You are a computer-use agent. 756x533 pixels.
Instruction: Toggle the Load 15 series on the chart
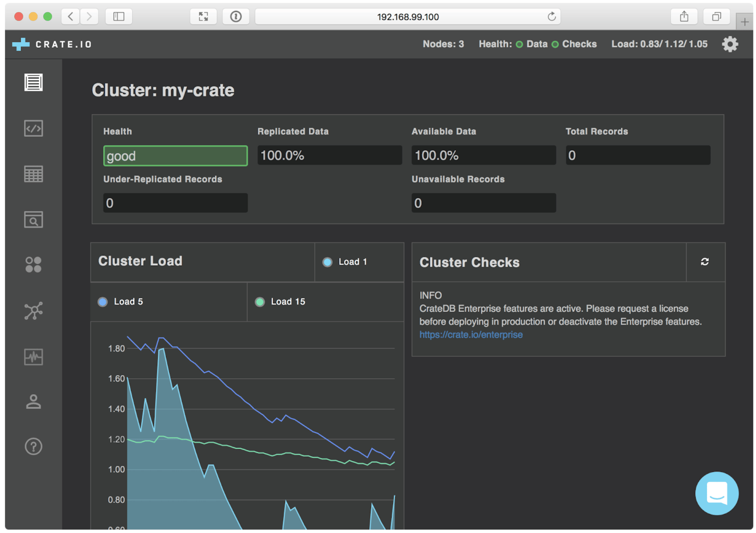click(x=281, y=301)
